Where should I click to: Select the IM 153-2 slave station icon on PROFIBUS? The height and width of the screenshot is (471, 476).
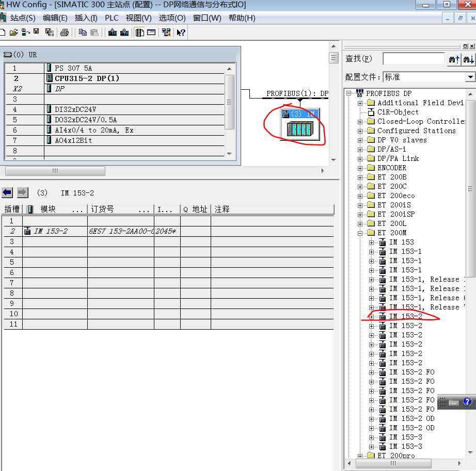pos(300,125)
